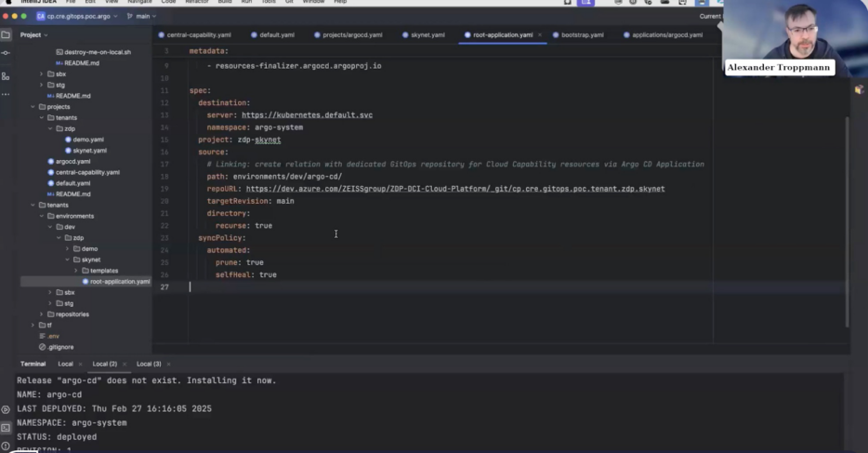This screenshot has width=868, height=453.
Task: Collapse the projects folder
Action: tap(33, 107)
